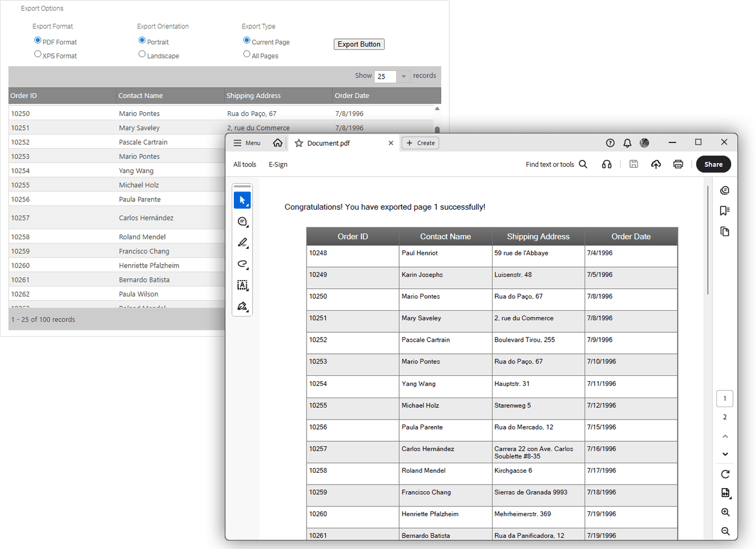Viewport: 756px width, 549px height.
Task: Choose the Add comment tool
Action: tap(242, 222)
